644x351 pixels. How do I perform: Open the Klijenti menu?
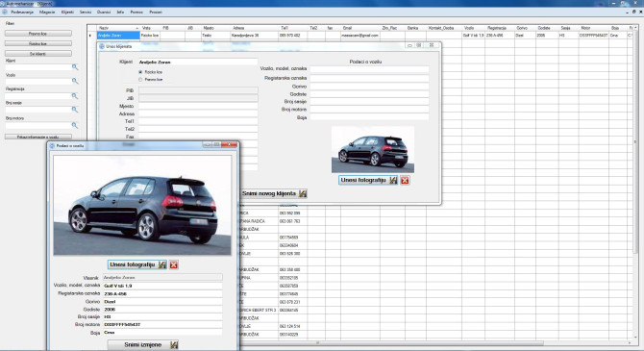pyautogui.click(x=67, y=12)
